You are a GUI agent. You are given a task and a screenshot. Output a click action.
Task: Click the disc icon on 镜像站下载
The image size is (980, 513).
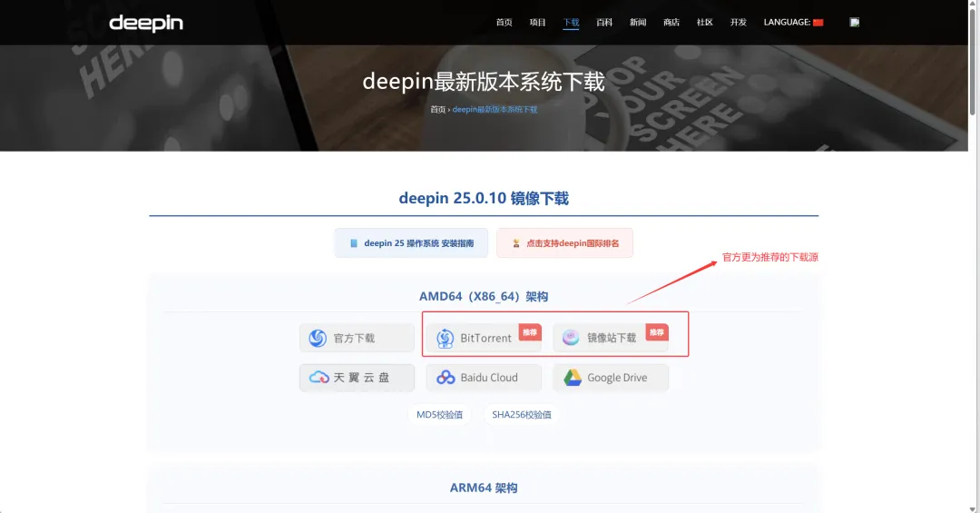pos(571,338)
